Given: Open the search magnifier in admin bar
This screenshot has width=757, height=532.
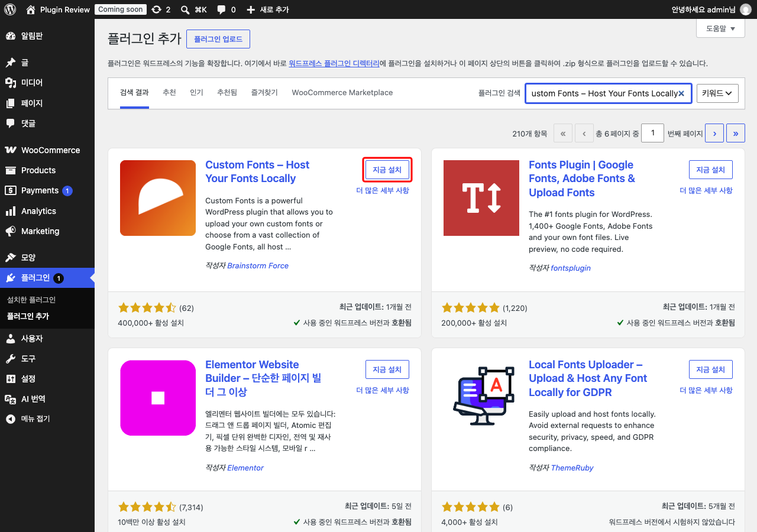Looking at the screenshot, I should 185,9.
